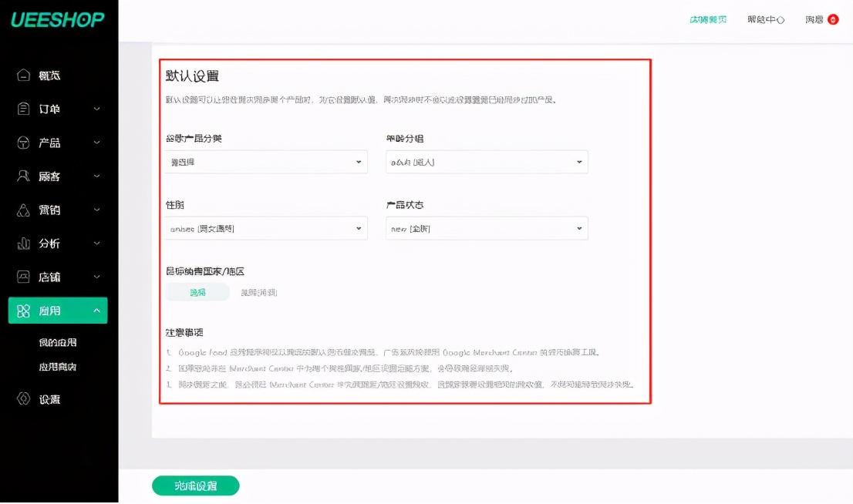853x504 pixels.
Task: Open the 概览 overview icon in sidebar
Action: coord(23,75)
